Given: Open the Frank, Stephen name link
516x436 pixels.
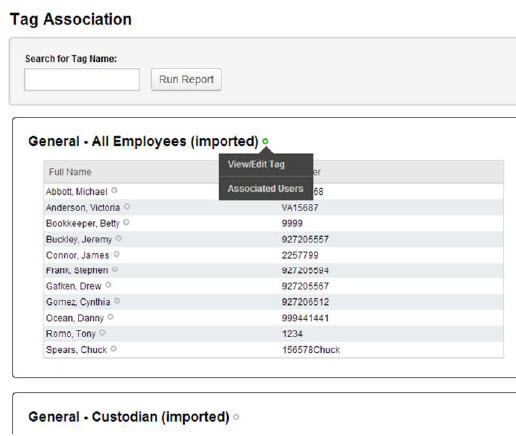Looking at the screenshot, I should 77,270.
